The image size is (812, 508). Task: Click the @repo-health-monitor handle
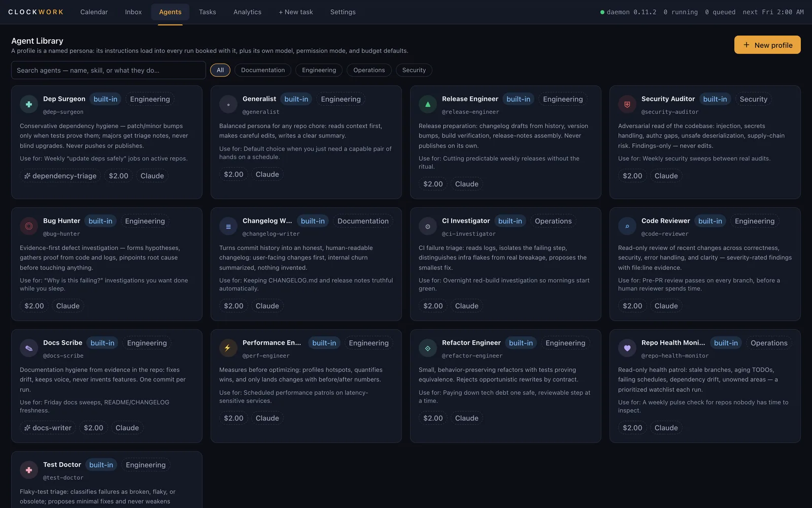[675, 356]
